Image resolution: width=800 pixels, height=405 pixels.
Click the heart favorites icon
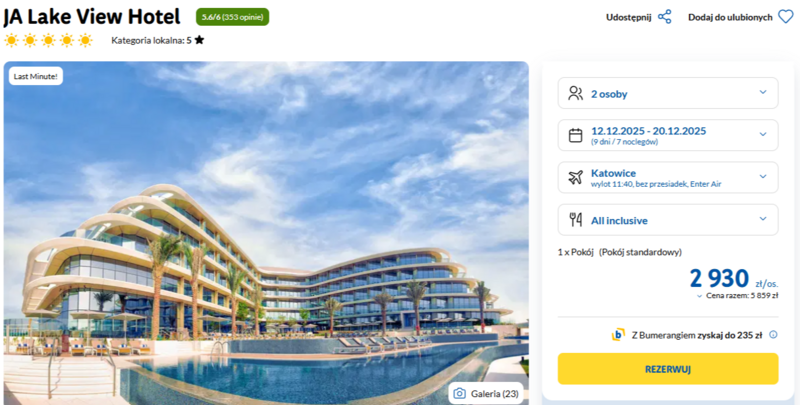pos(786,17)
